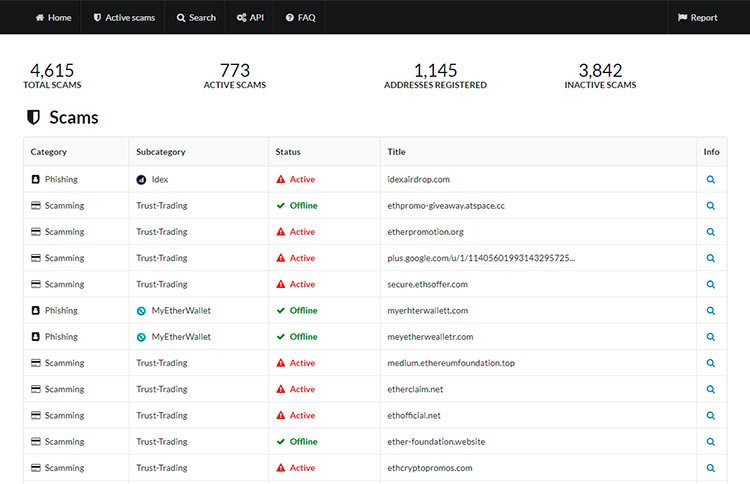Click the ethofficial.net title
Image resolution: width=750 pixels, height=484 pixels.
pos(414,416)
